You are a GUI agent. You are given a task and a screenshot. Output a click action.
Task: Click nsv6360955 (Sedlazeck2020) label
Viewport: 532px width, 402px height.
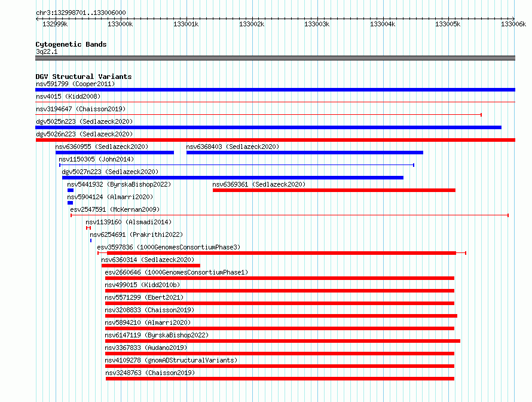pyautogui.click(x=102, y=147)
